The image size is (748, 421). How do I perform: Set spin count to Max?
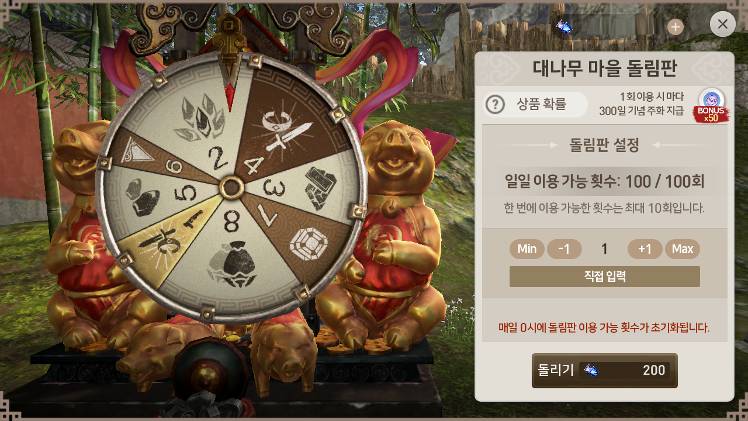click(682, 249)
